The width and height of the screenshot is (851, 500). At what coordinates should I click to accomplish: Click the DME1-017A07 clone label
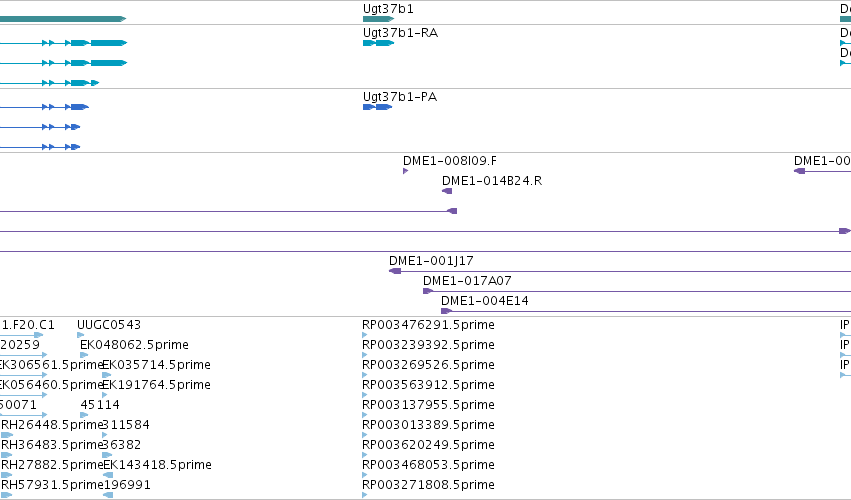[x=467, y=281]
